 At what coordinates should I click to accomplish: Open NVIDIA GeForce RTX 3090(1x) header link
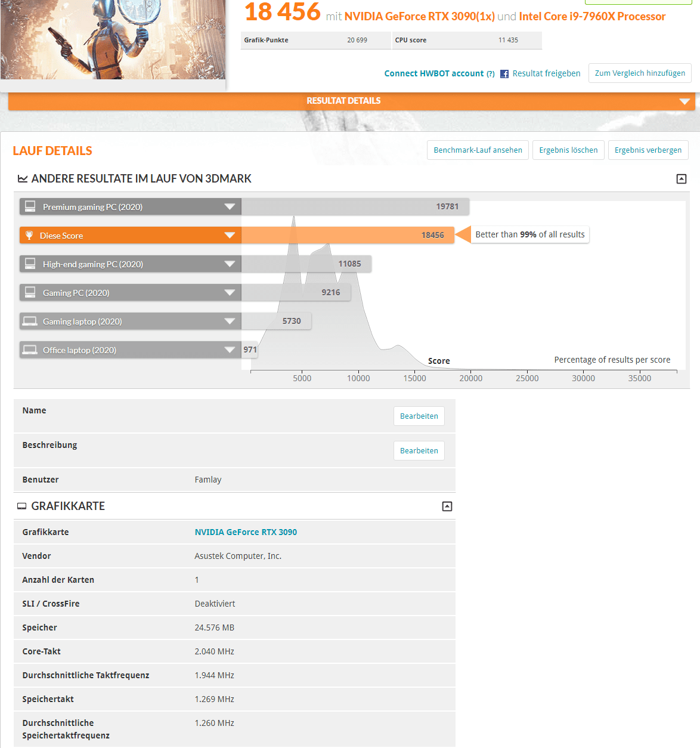[x=419, y=16]
